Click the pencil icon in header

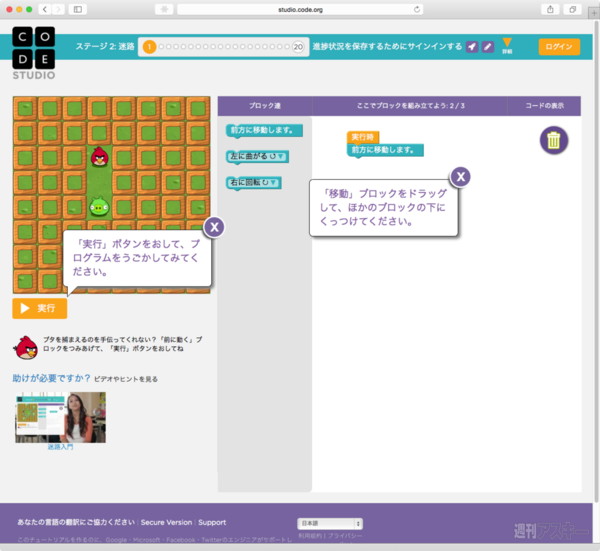pyautogui.click(x=488, y=47)
